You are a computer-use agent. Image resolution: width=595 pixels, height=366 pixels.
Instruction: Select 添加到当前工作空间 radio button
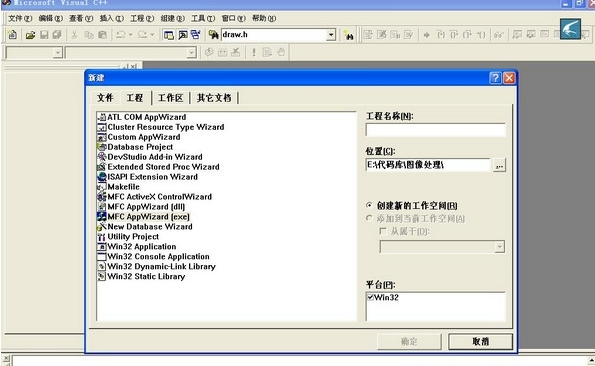pyautogui.click(x=369, y=218)
